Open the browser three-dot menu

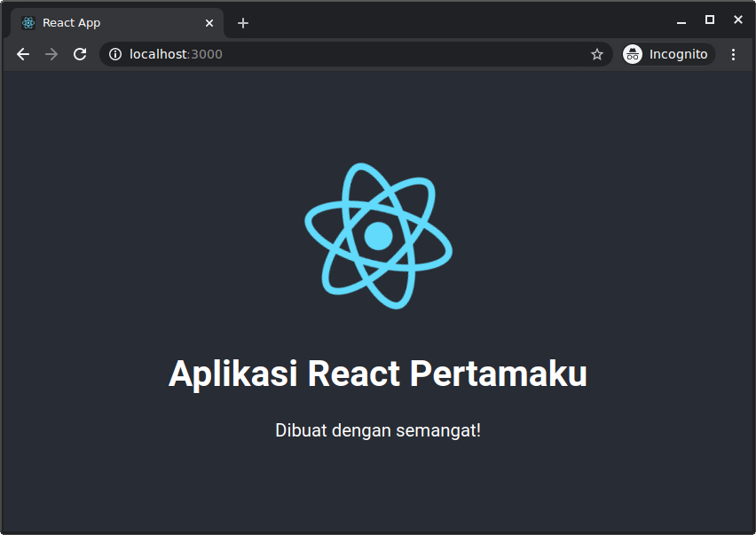point(733,54)
